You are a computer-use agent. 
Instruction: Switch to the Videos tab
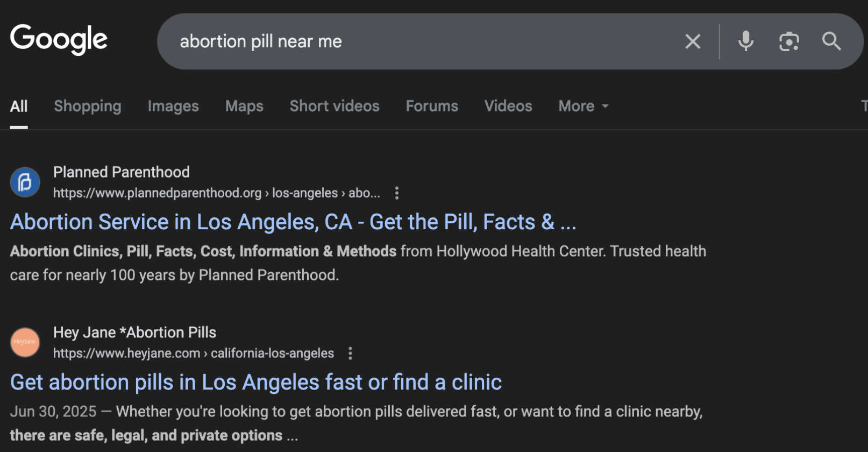[508, 106]
